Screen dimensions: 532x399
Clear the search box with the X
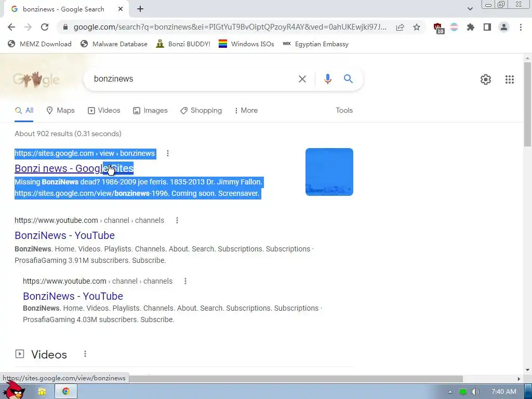302,79
